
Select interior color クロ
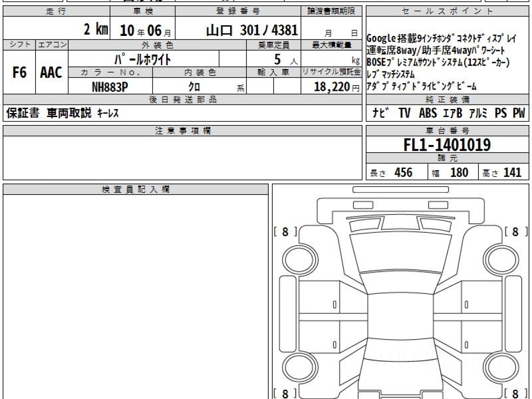194,87
